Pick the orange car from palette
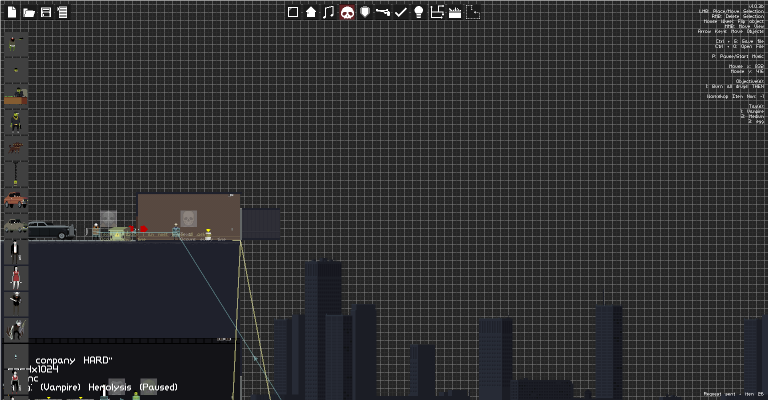 16,200
